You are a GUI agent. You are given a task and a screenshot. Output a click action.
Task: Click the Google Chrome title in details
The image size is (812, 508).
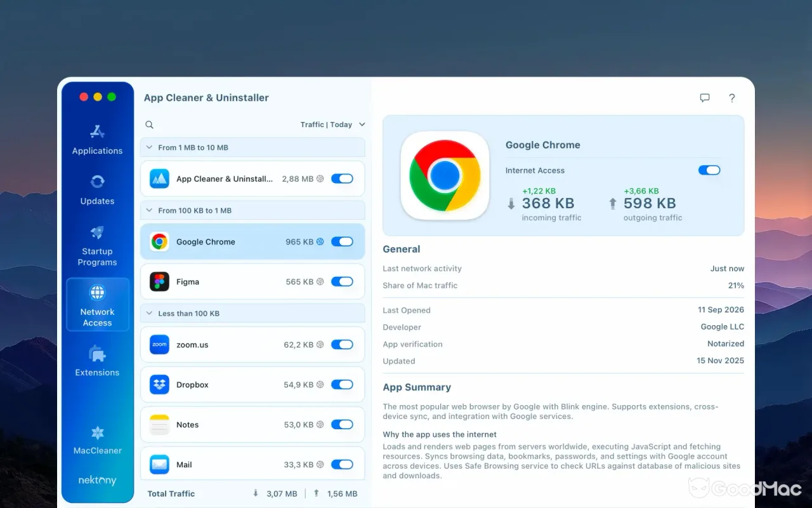click(x=543, y=145)
